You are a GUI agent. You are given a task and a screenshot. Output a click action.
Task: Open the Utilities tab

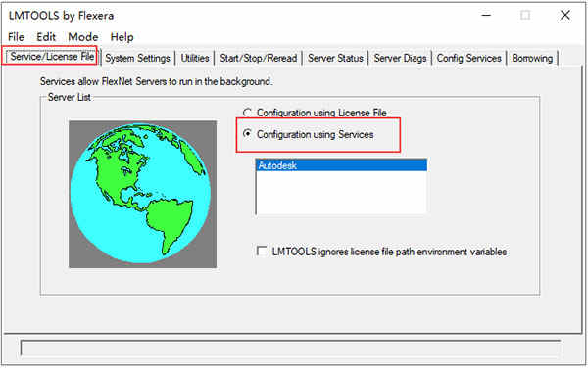195,58
